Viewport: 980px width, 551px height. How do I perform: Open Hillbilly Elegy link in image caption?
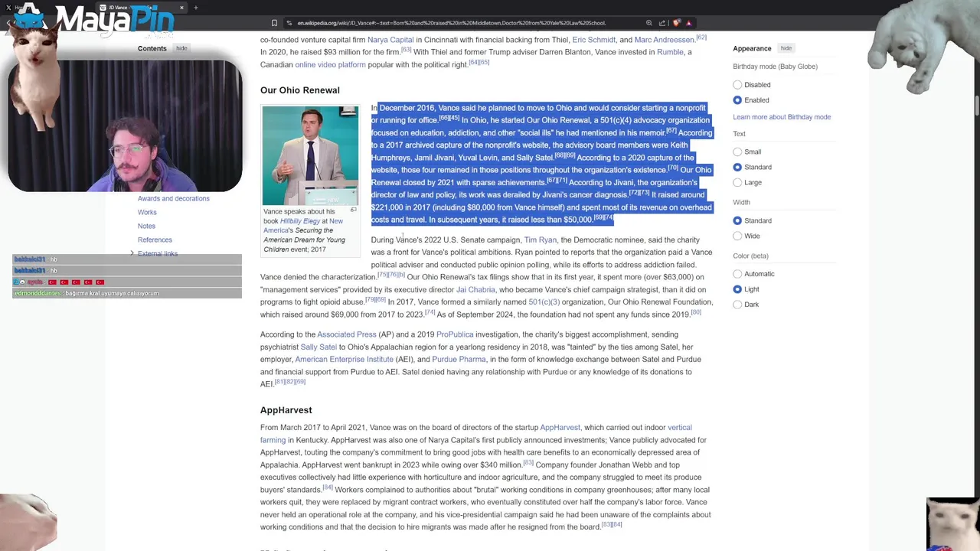pos(300,221)
